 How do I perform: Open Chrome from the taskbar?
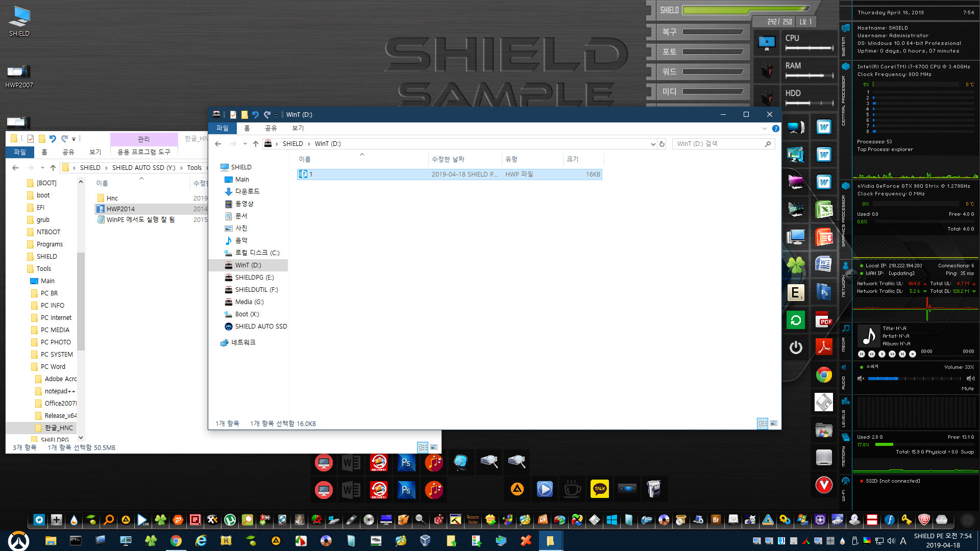(x=176, y=541)
